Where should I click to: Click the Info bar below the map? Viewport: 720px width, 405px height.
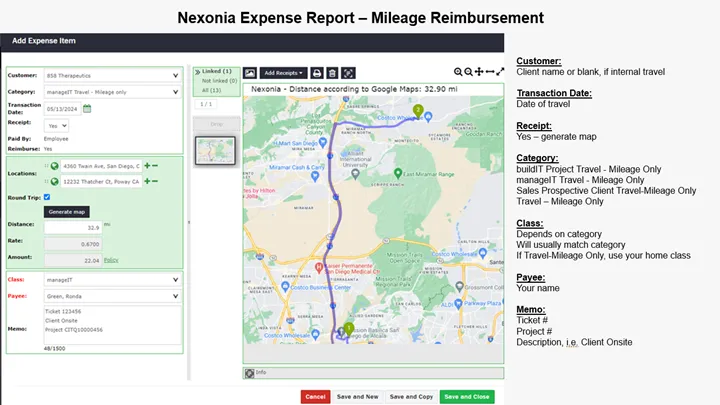[373, 373]
